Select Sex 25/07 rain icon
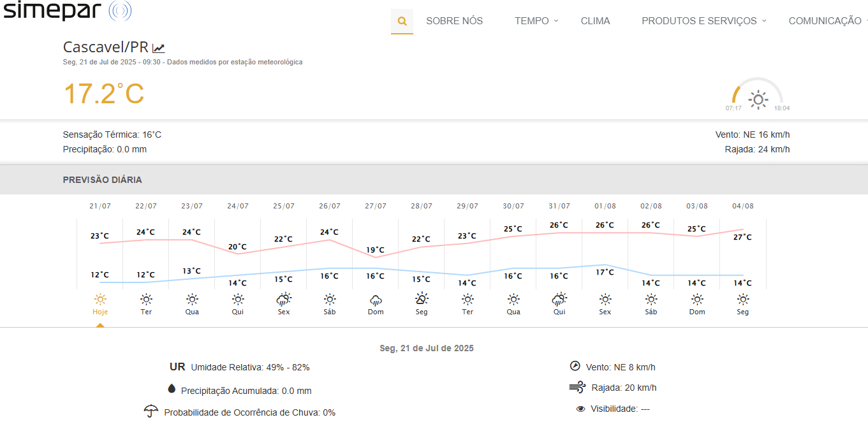The width and height of the screenshot is (868, 422). tap(284, 299)
